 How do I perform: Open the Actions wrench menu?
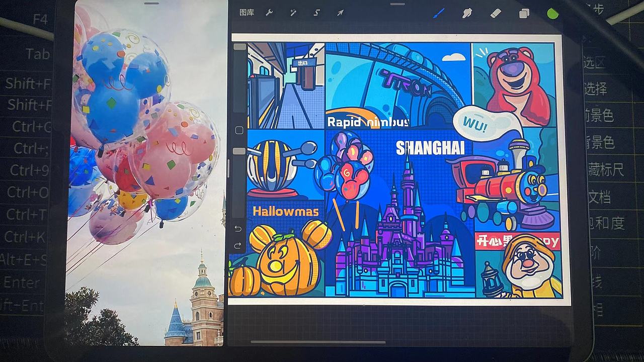[269, 13]
